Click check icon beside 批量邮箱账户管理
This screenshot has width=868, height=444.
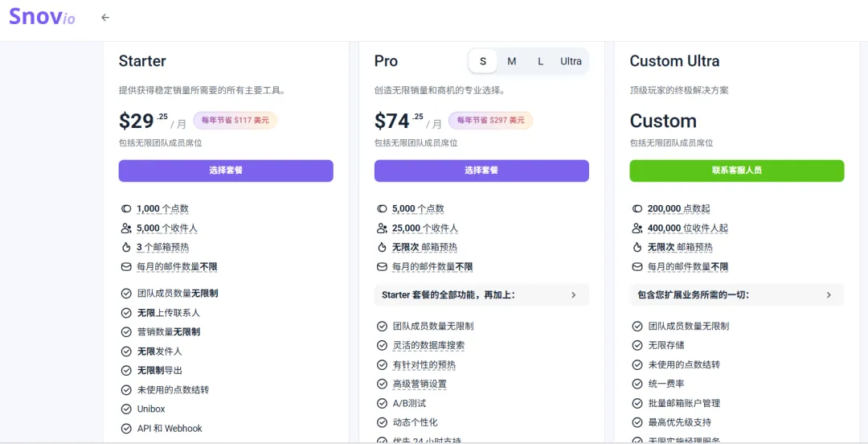pos(637,404)
